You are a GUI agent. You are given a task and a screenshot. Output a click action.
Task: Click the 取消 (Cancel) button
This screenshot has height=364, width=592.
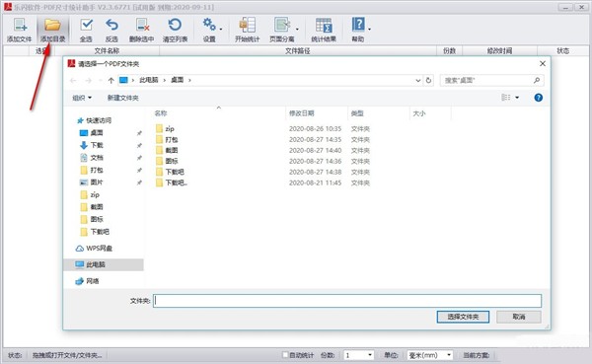tap(519, 317)
